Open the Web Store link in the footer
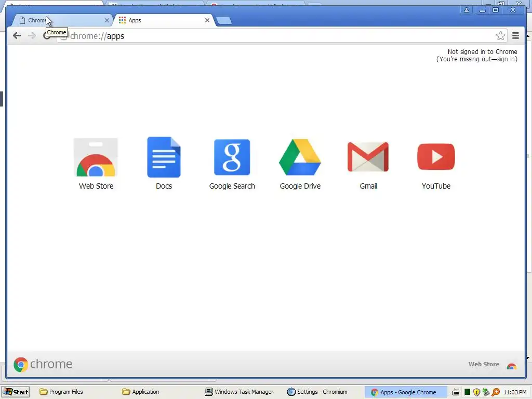The image size is (532, 399). 484,364
